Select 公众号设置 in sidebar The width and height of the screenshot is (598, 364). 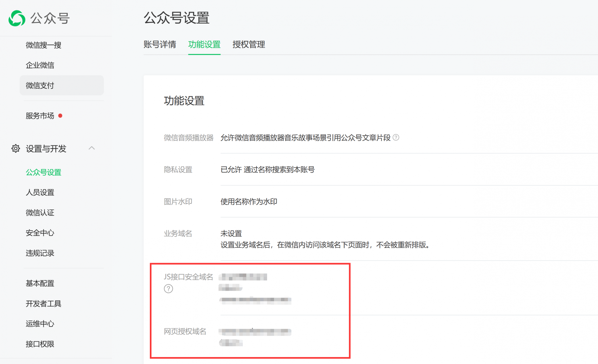click(x=44, y=172)
